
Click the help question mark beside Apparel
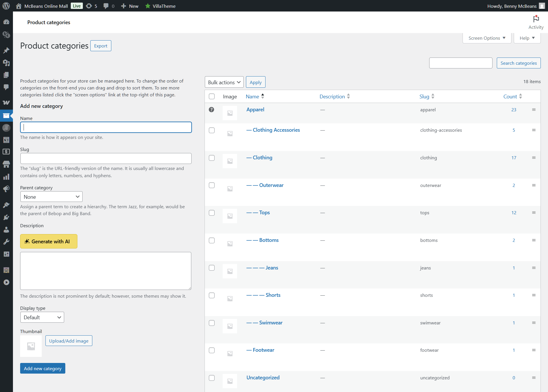(211, 110)
